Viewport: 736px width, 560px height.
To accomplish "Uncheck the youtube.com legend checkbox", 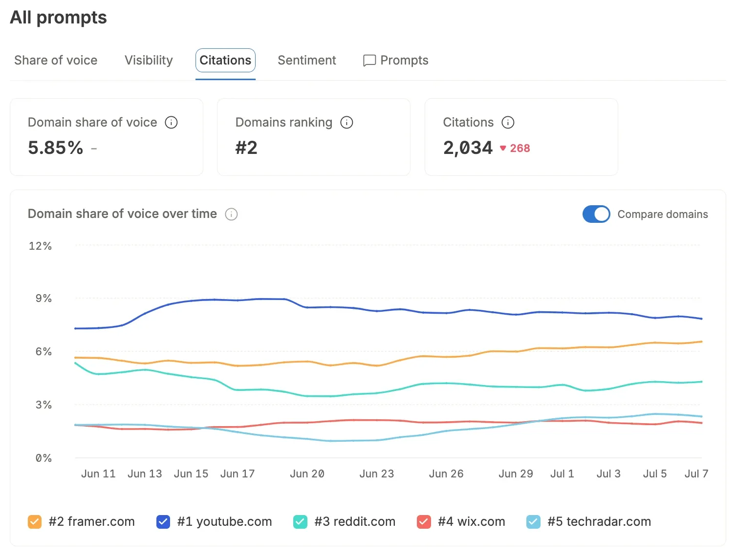I will (x=163, y=522).
